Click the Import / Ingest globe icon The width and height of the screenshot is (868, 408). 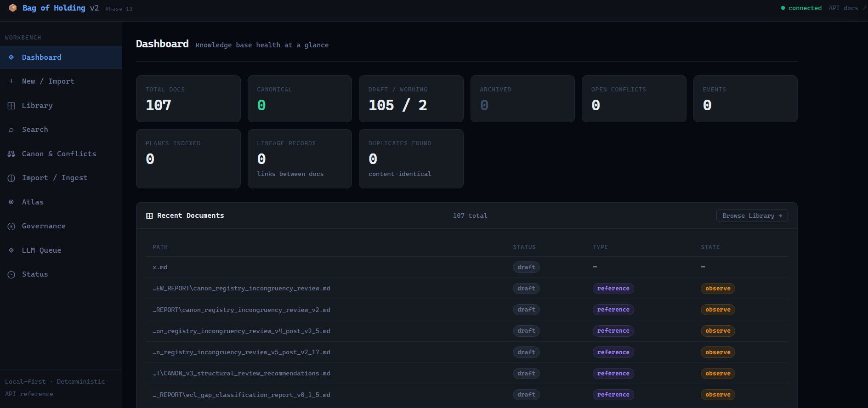(11, 178)
